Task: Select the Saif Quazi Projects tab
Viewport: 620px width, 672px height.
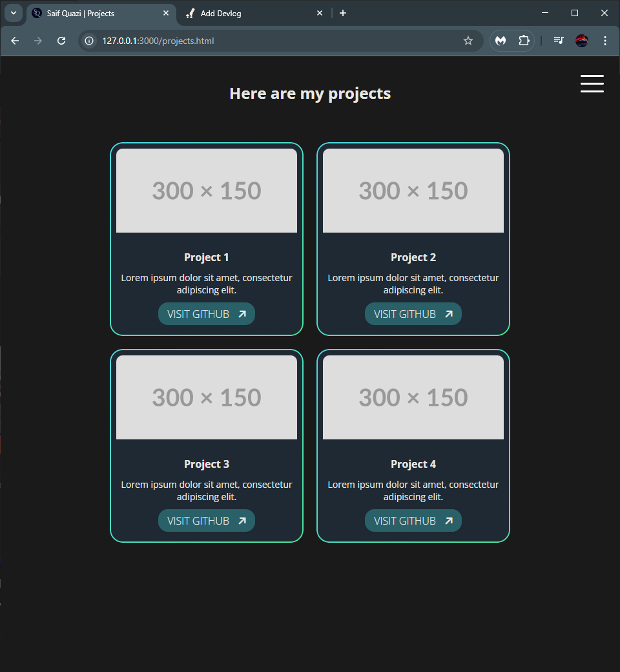Action: pyautogui.click(x=97, y=13)
